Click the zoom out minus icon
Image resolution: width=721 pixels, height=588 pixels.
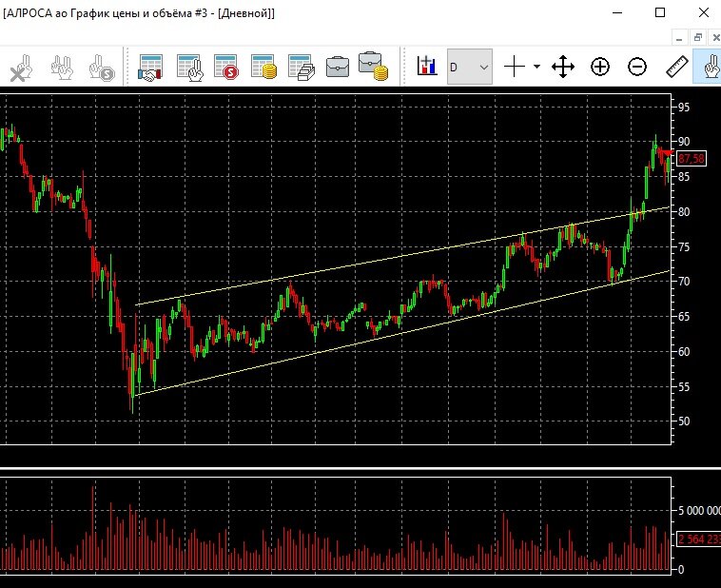[637, 68]
